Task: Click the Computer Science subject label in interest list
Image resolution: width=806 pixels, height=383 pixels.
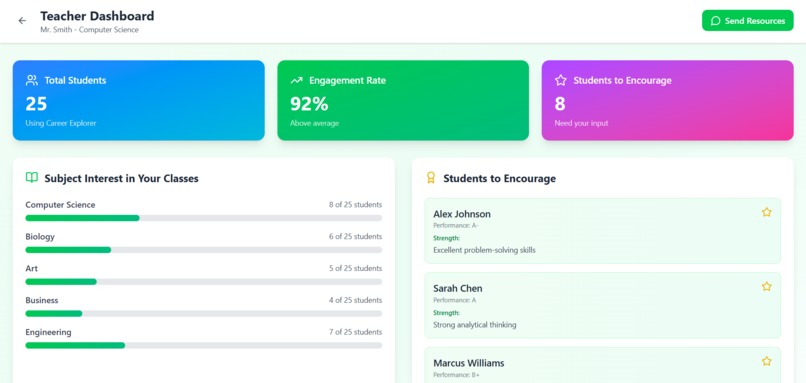Action: click(60, 205)
